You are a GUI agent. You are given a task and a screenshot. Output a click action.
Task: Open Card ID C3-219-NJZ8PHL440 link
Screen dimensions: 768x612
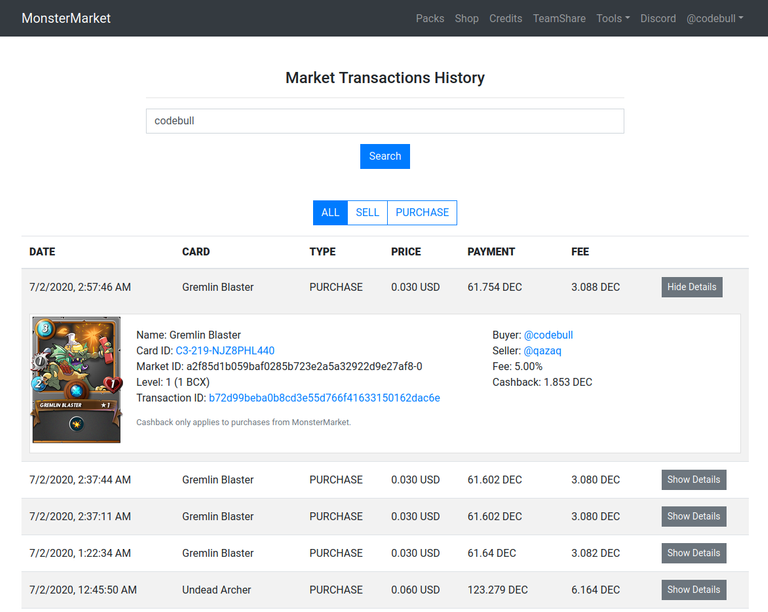225,351
